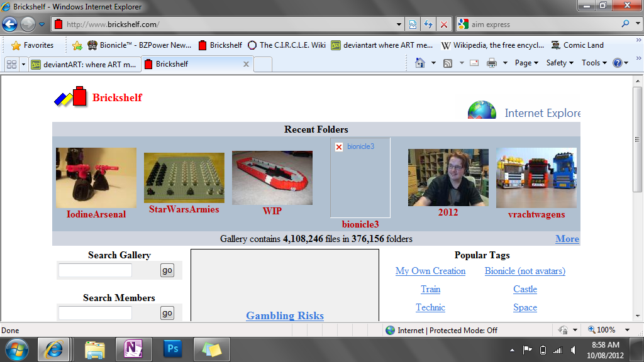Image resolution: width=644 pixels, height=362 pixels.
Task: Click the Quick Tabs grid icon
Action: tap(11, 64)
